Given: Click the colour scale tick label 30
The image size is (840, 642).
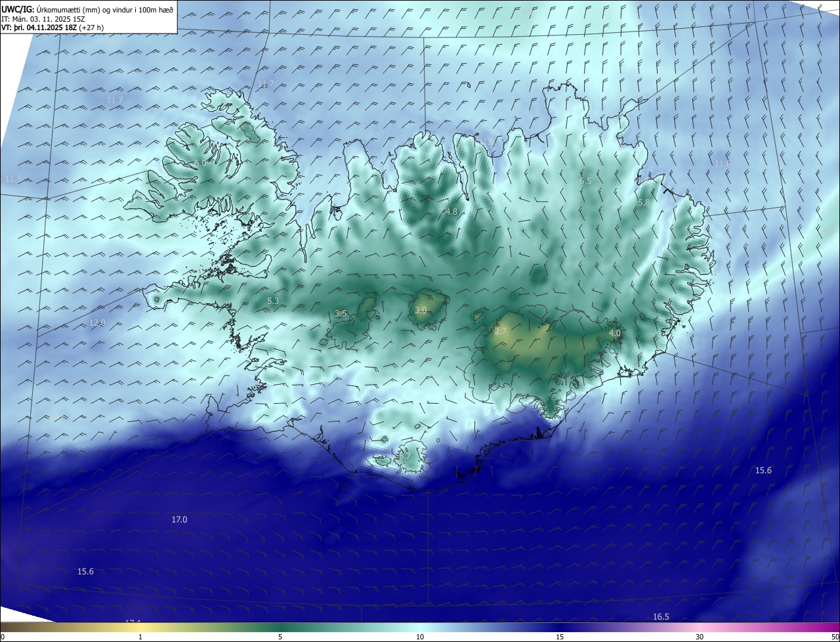Looking at the screenshot, I should click(x=700, y=637).
